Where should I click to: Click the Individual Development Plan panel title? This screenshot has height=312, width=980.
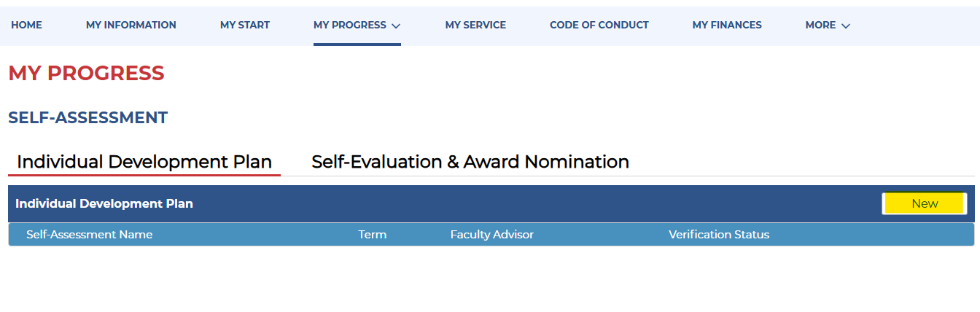104,203
